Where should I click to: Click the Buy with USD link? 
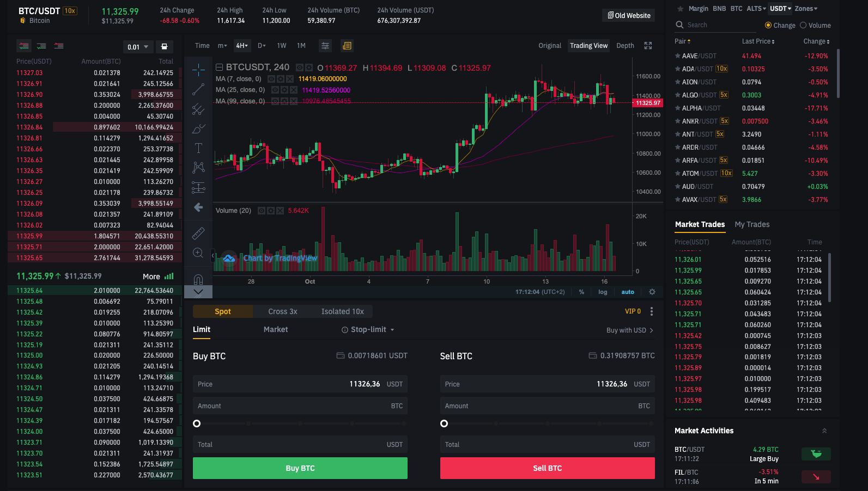(x=630, y=330)
